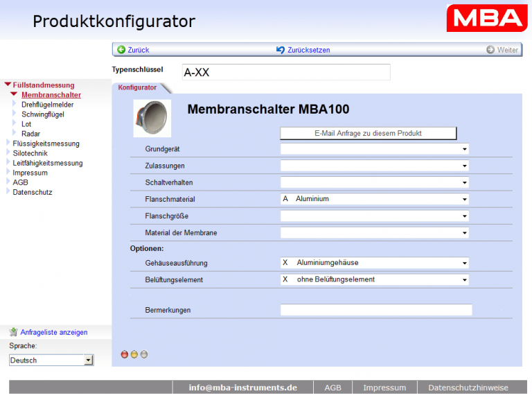Image resolution: width=532 pixels, height=398 pixels.
Task: Open Drehflügelmelder in the sidebar menu
Action: coord(47,105)
